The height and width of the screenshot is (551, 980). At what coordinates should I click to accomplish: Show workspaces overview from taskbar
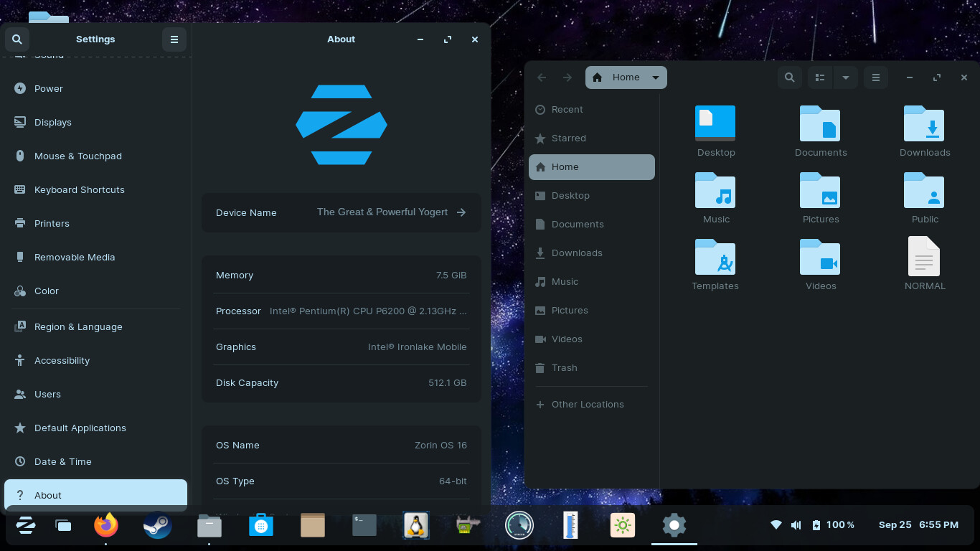(63, 526)
